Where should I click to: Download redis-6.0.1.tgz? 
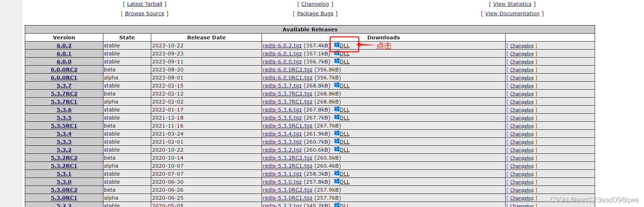point(282,54)
